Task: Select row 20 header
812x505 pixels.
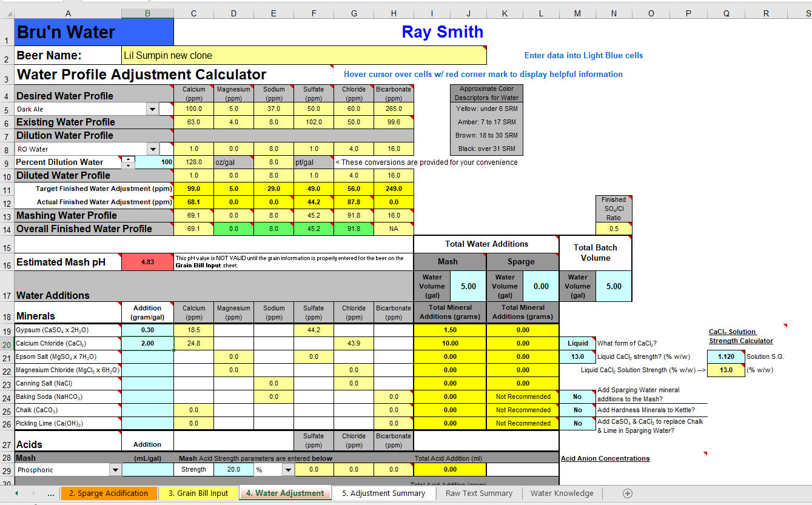Action: tap(7, 343)
